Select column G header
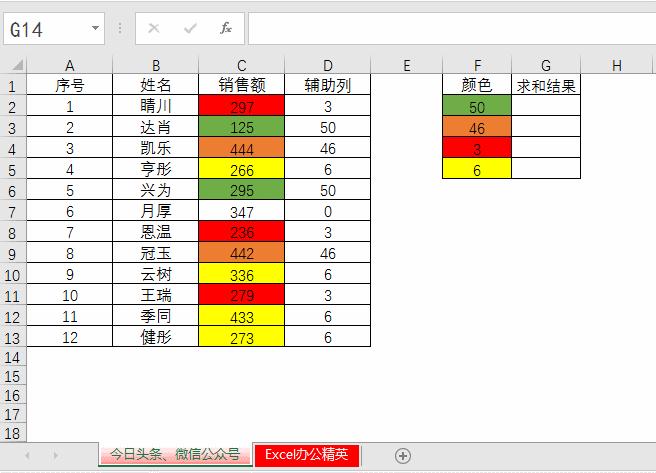 click(x=546, y=65)
